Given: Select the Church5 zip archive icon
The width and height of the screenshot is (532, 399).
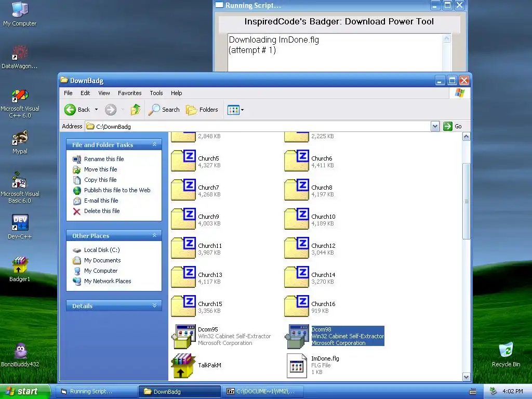Looking at the screenshot, I should [x=183, y=161].
